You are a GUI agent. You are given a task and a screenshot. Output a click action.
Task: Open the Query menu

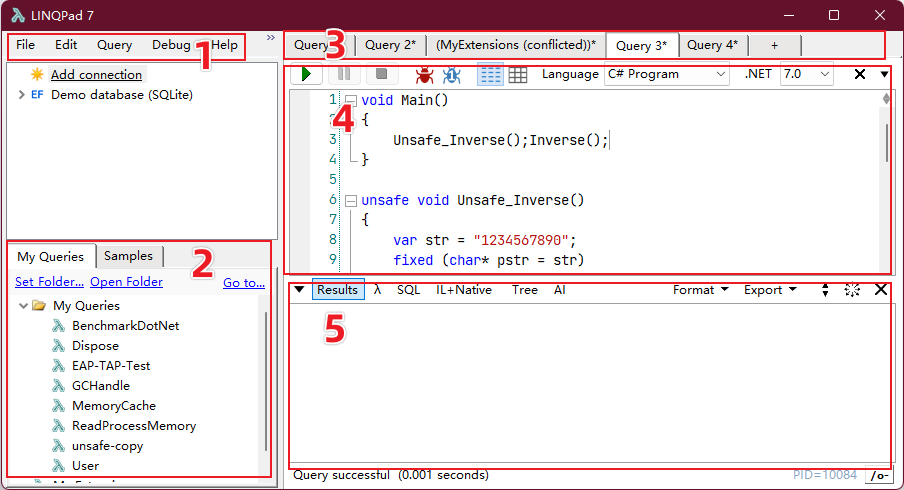(114, 45)
